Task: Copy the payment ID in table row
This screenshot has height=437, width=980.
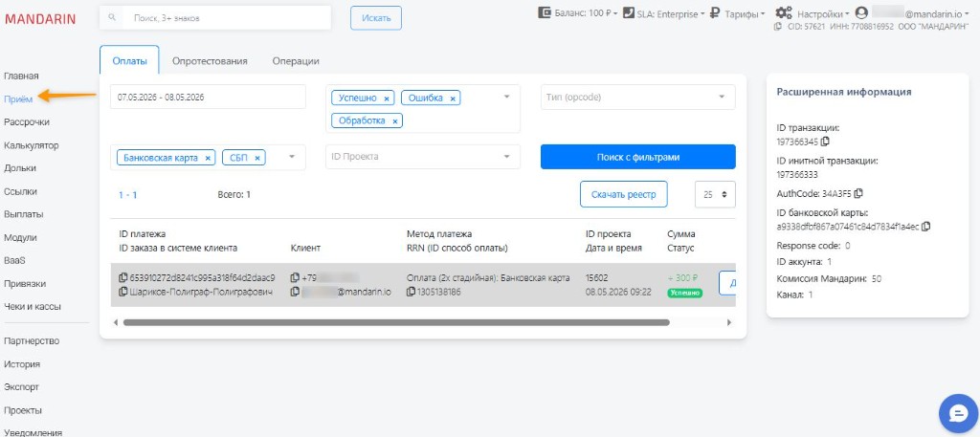Action: [123, 278]
